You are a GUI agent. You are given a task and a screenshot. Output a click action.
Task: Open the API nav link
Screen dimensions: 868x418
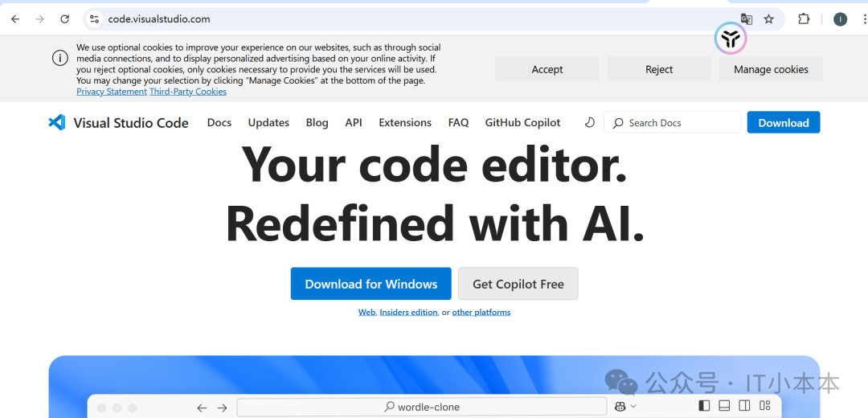click(x=353, y=122)
